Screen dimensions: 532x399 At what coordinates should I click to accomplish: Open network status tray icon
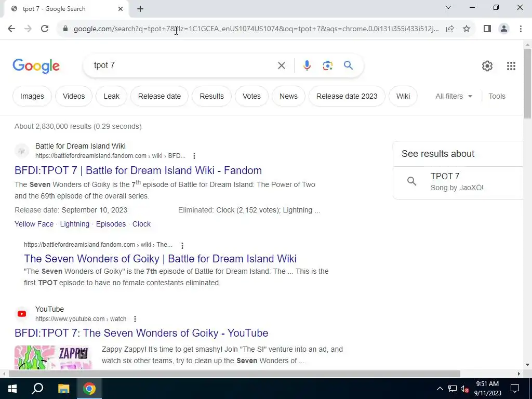pos(453,389)
